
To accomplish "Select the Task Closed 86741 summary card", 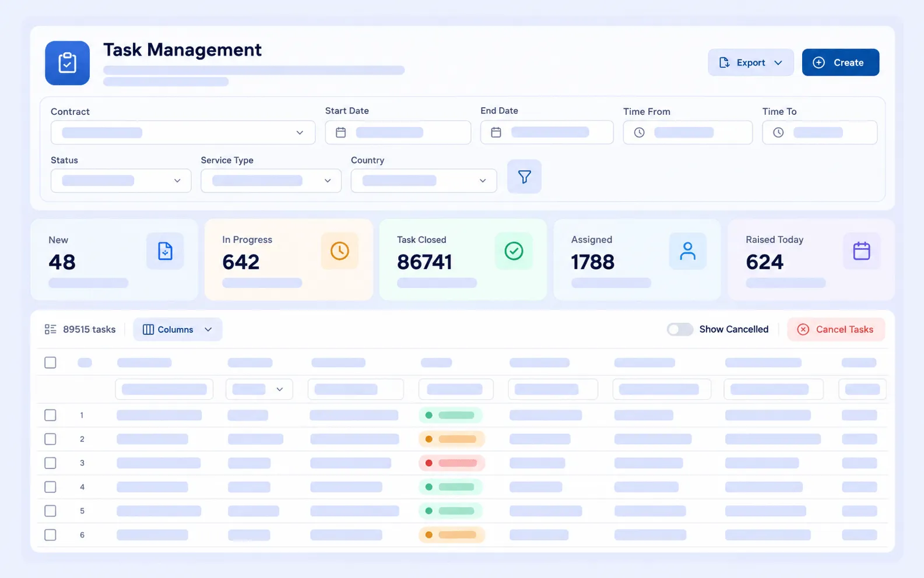I will click(x=463, y=260).
